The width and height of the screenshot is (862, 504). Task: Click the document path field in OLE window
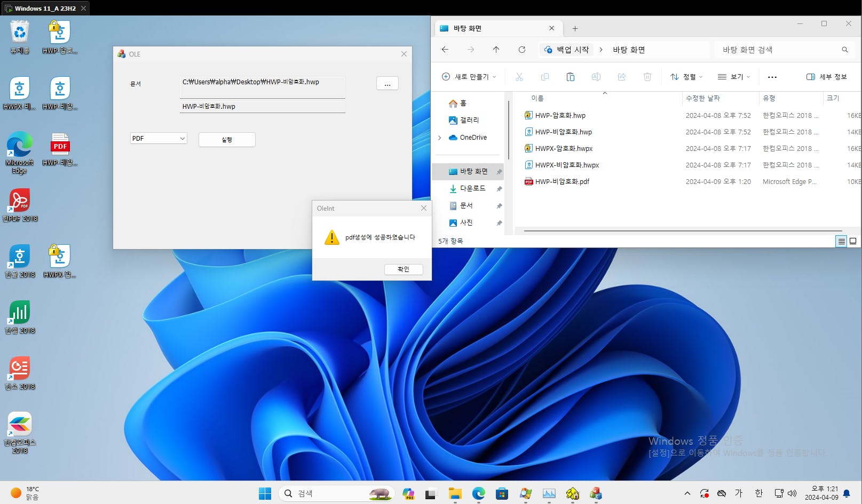[x=263, y=87]
